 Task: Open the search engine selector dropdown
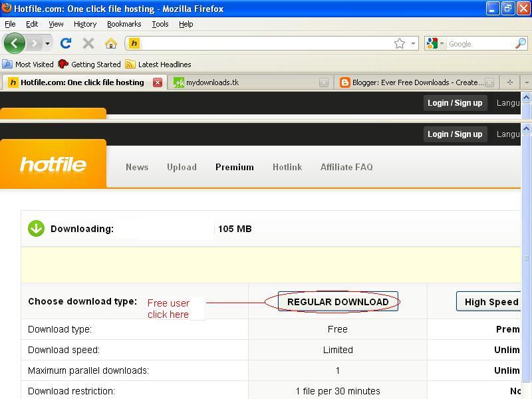coord(442,44)
